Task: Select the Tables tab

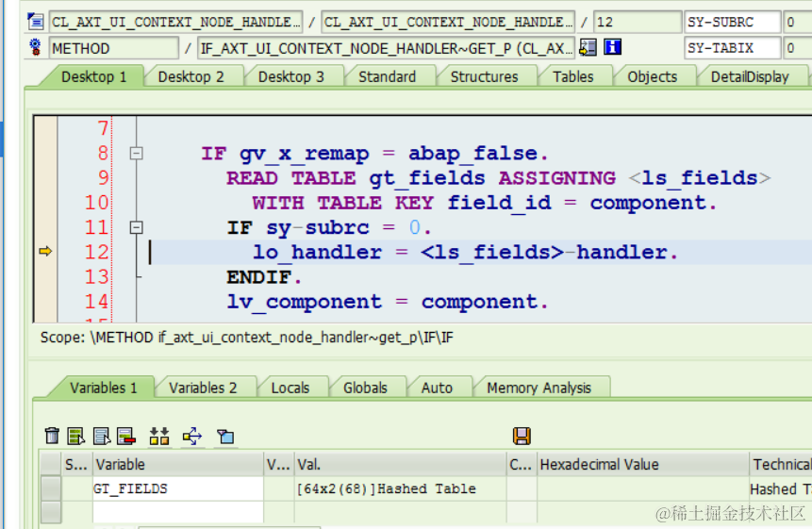Action: (572, 76)
